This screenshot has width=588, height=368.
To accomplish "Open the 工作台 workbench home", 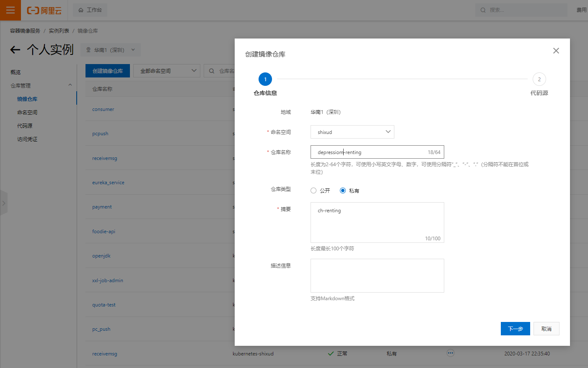I will tap(90, 10).
